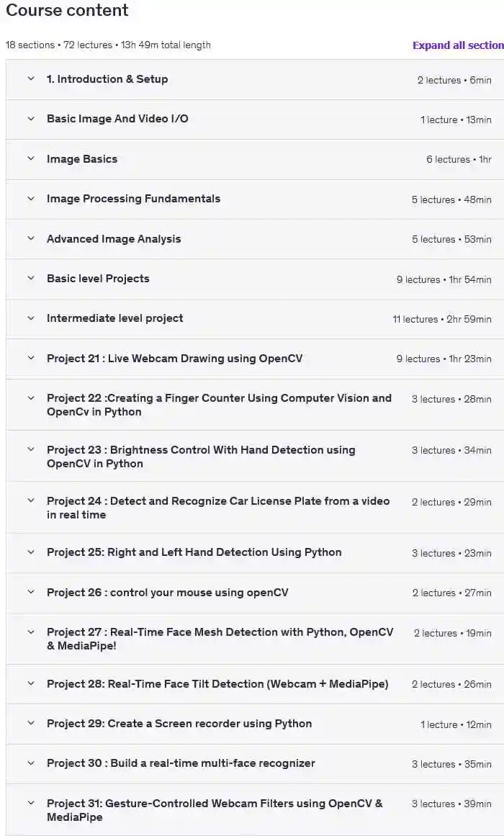Click chevron for Intermediate level project
The width and height of the screenshot is (504, 836).
pos(31,318)
